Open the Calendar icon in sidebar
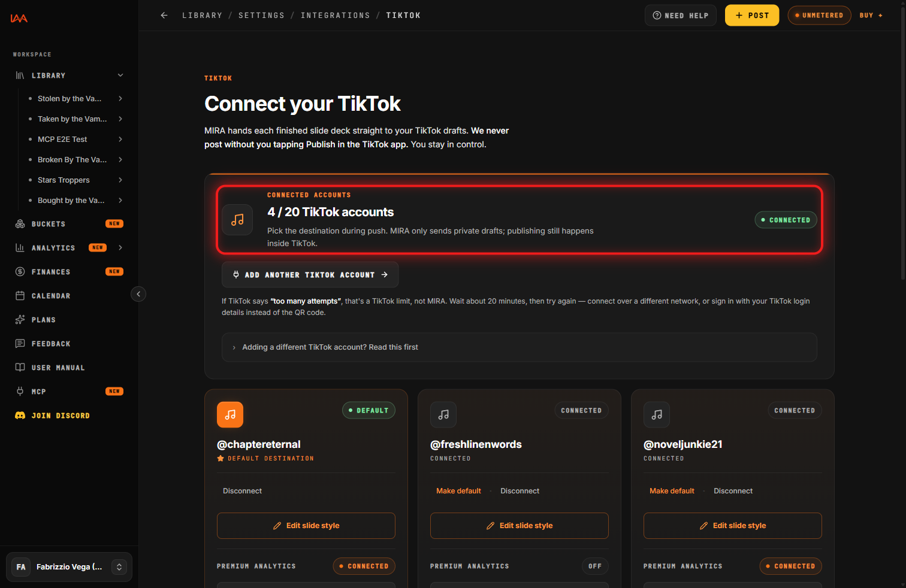906x588 pixels. tap(20, 296)
